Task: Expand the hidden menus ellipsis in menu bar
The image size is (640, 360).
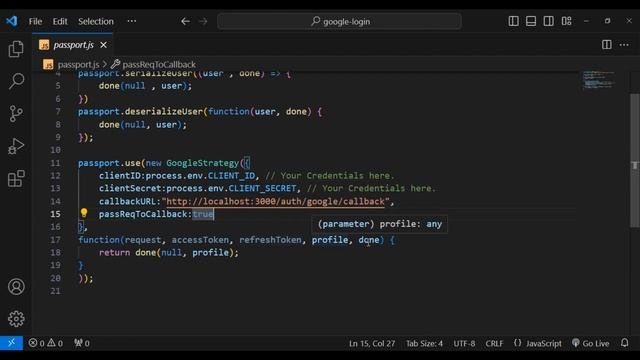Action: click(131, 21)
